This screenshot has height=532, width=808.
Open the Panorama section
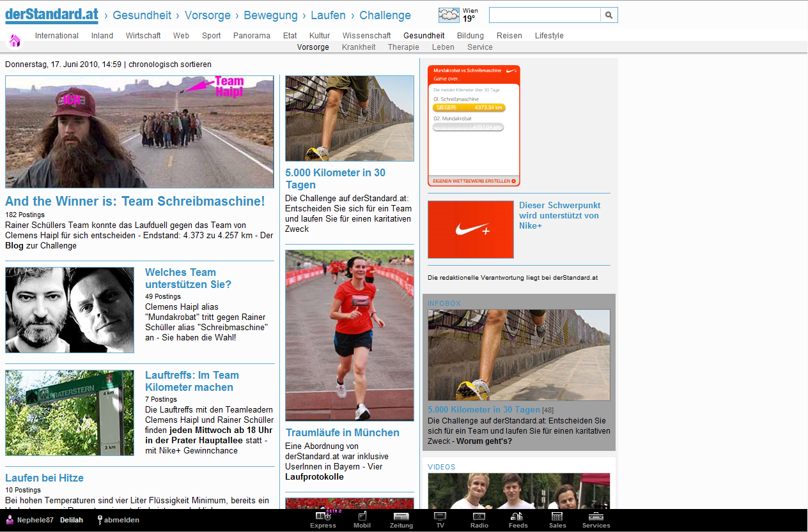point(252,36)
